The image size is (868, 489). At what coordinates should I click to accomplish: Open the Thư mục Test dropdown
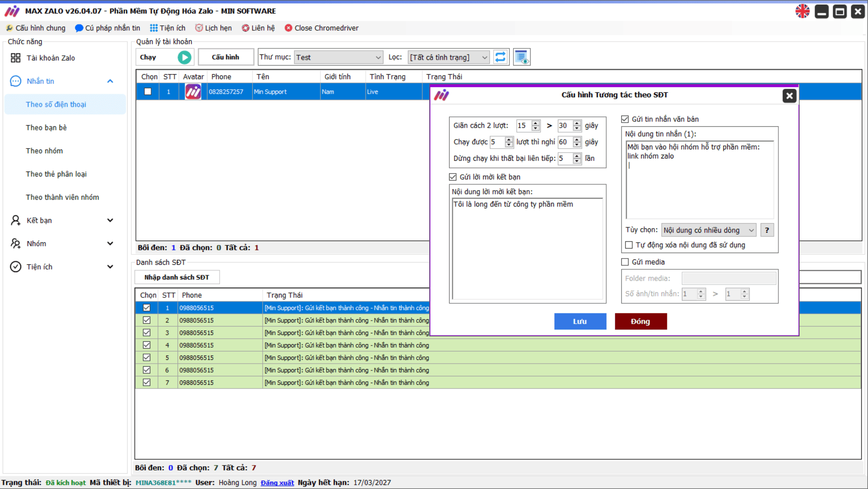pyautogui.click(x=338, y=58)
